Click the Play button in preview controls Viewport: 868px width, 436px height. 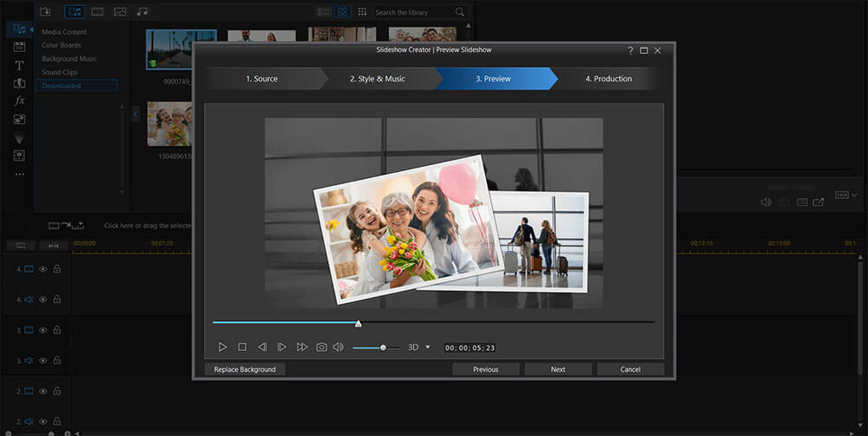(x=223, y=347)
